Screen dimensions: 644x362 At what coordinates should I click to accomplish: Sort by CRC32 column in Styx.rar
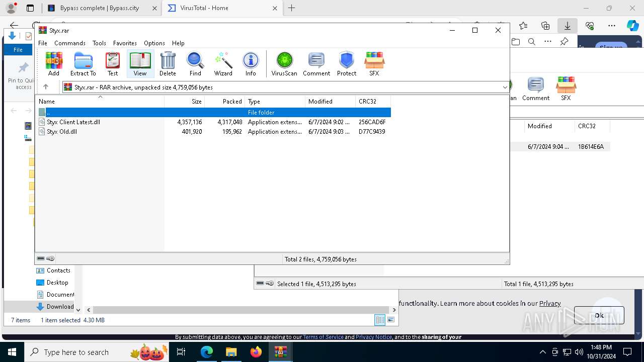[x=373, y=102]
